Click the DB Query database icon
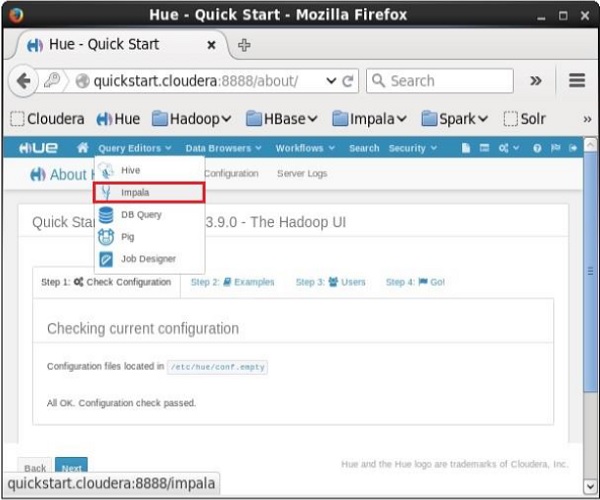 (x=108, y=214)
